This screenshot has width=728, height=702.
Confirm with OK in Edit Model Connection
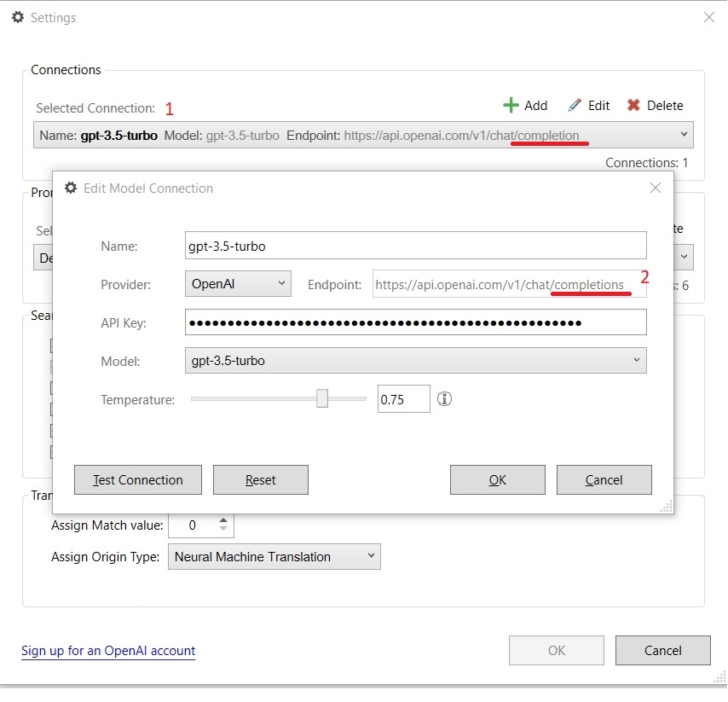pos(497,479)
